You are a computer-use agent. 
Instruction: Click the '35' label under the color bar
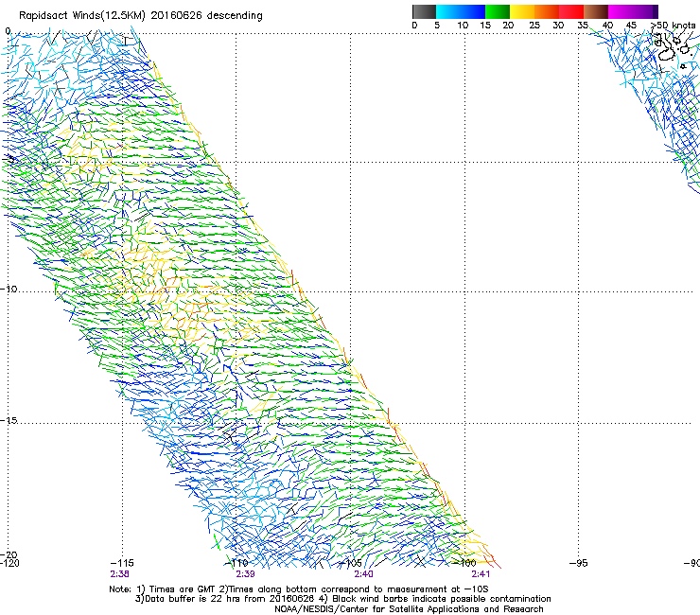583,26
